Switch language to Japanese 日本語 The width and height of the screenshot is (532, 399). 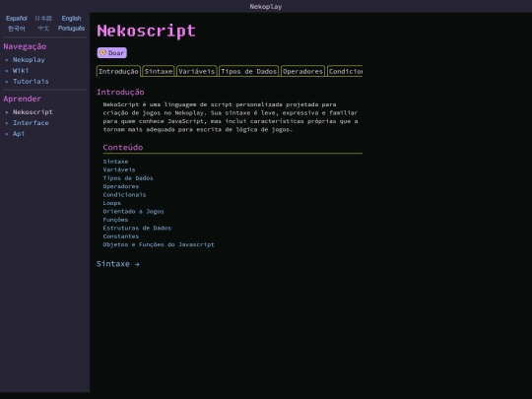tap(43, 19)
